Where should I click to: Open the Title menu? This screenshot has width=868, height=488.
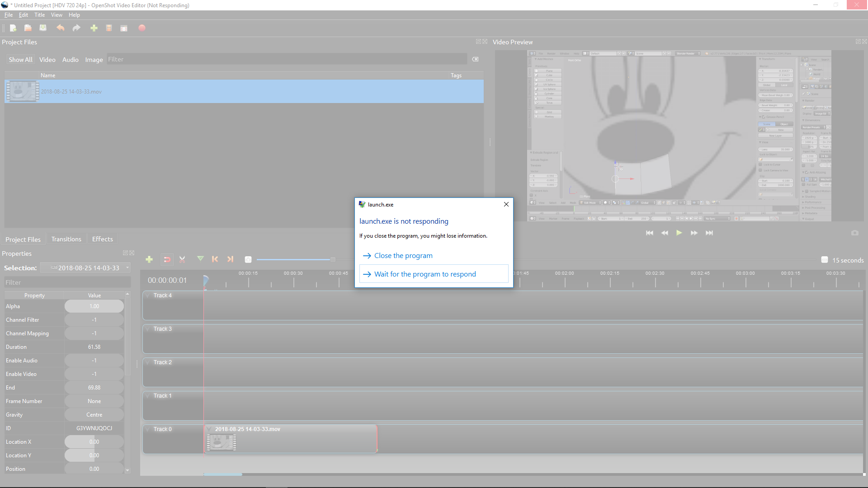point(40,14)
